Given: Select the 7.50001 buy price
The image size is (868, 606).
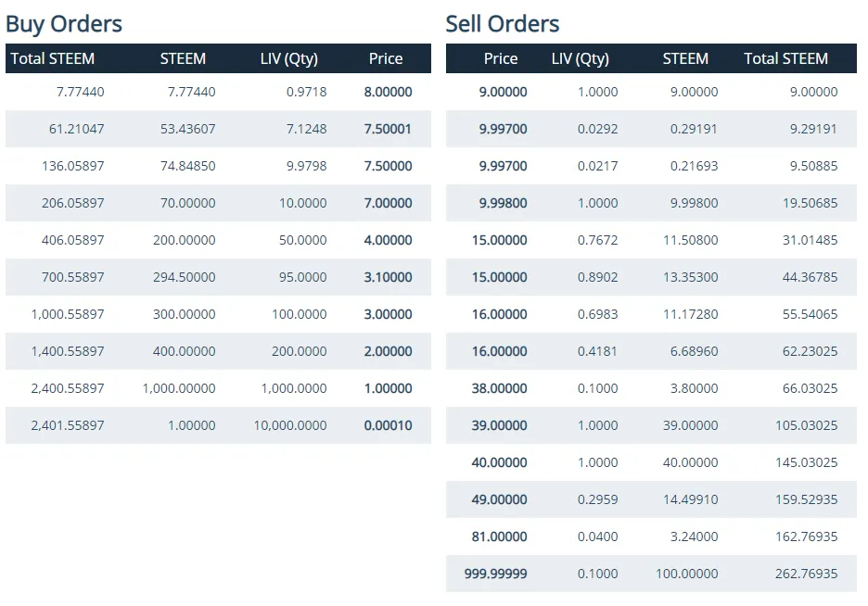Looking at the screenshot, I should click(388, 129).
